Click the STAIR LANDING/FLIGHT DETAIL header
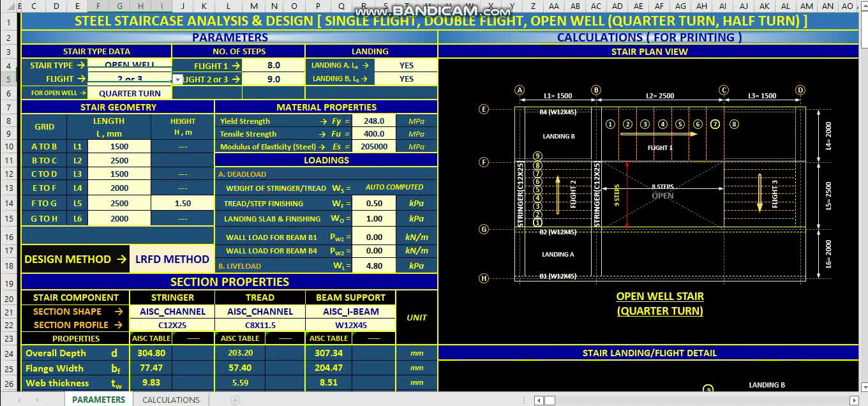Image resolution: width=868 pixels, height=406 pixels. click(x=649, y=353)
